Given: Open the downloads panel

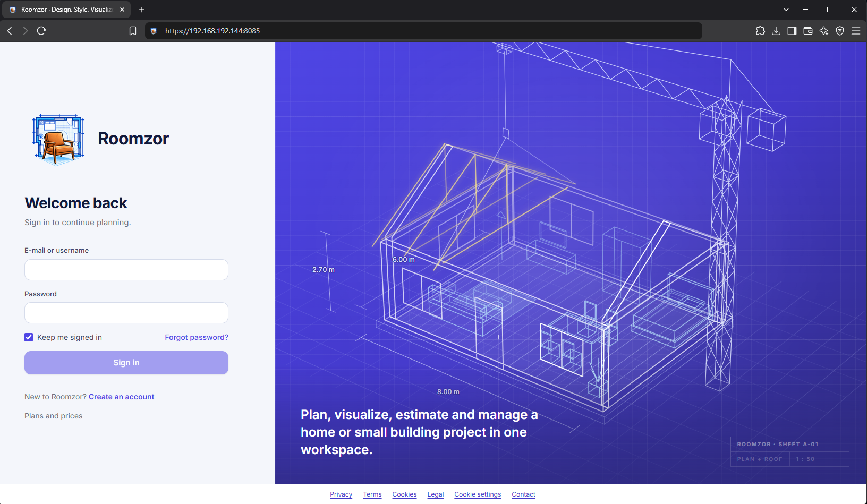Looking at the screenshot, I should [x=776, y=31].
